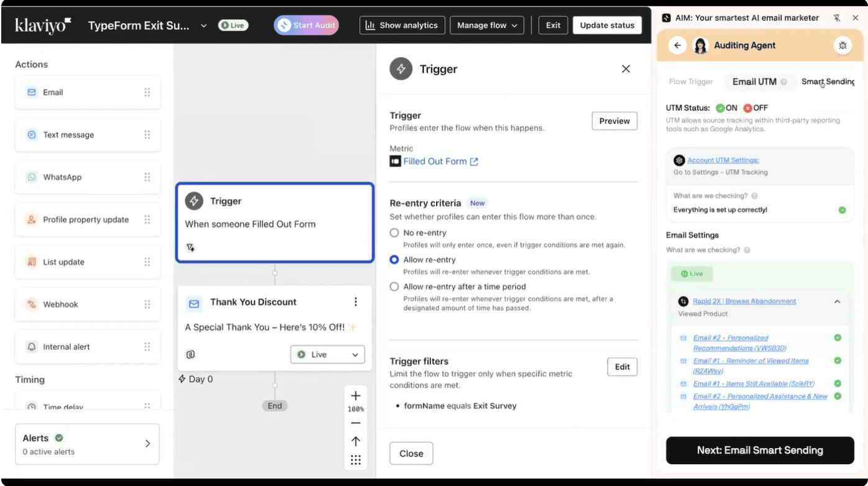Screen dimensions: 868x486
Task: Choose Allow re-entry after a time period
Action: tap(394, 287)
